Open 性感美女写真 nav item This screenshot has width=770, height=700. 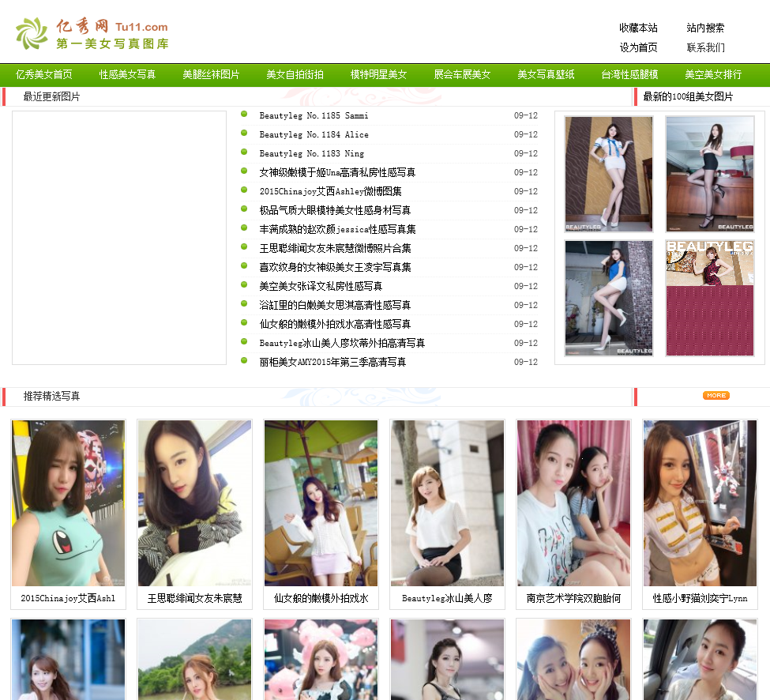pyautogui.click(x=127, y=75)
